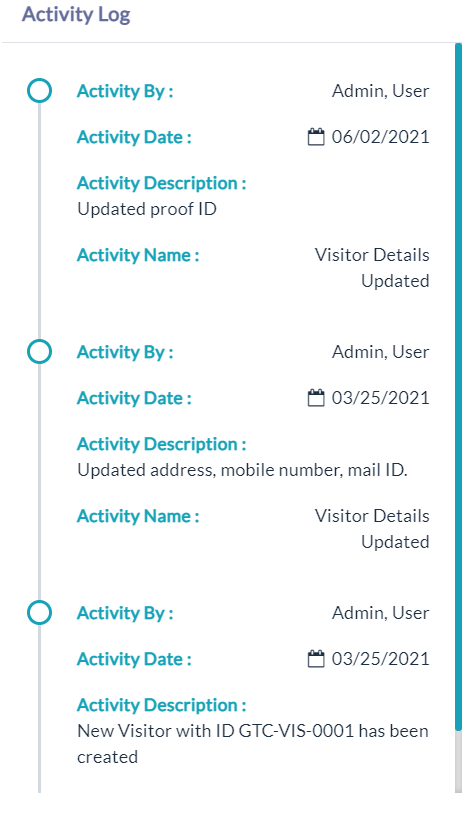
Task: Click the teal vertical scrollbar thumb
Action: (458, 387)
